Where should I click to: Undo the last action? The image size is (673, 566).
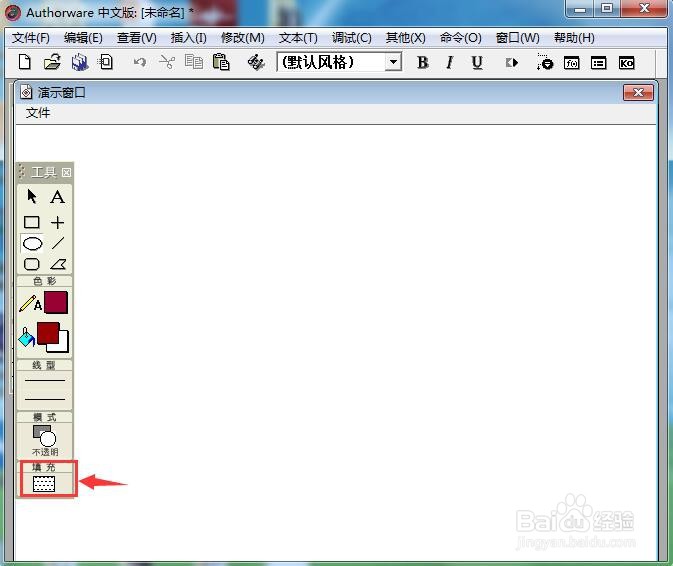(139, 63)
